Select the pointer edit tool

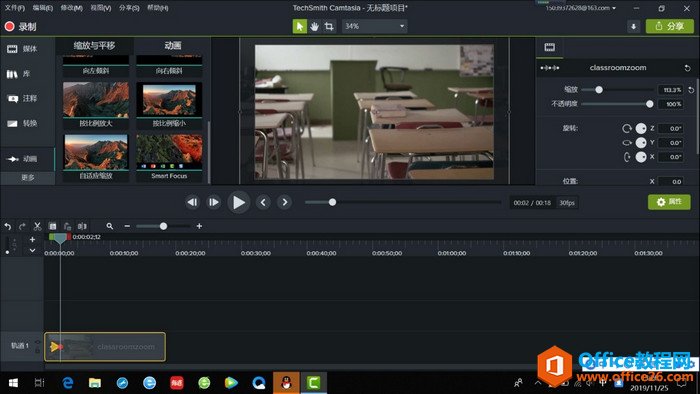[x=300, y=26]
